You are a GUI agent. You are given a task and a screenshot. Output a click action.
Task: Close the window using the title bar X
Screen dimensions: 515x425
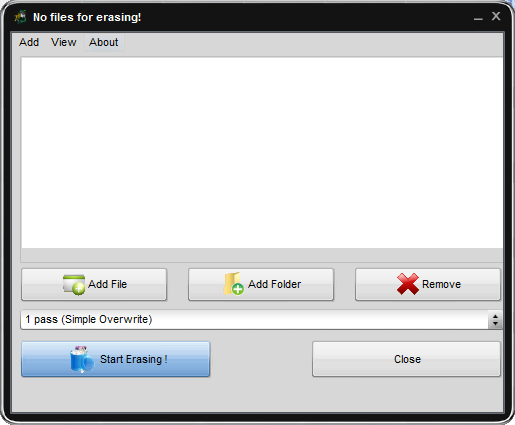[496, 16]
